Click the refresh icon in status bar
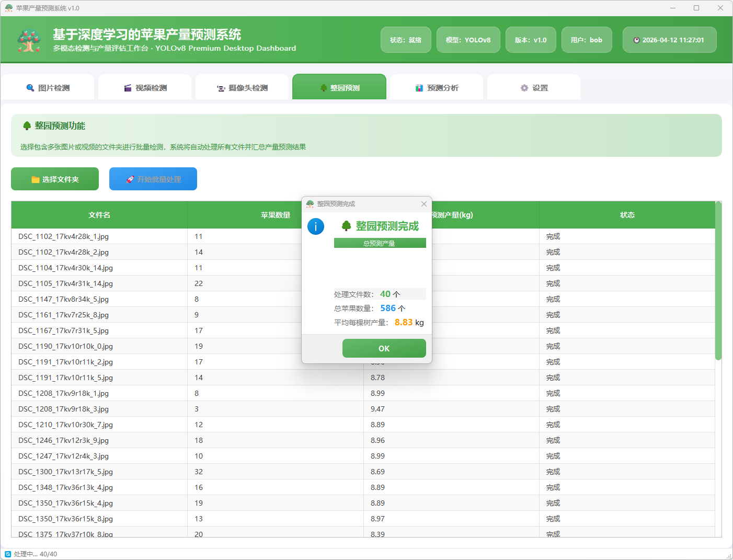733x560 pixels. [x=8, y=554]
